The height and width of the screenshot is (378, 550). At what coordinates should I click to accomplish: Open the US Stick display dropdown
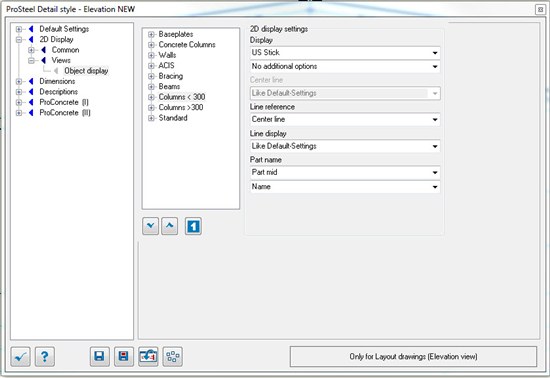coord(345,53)
